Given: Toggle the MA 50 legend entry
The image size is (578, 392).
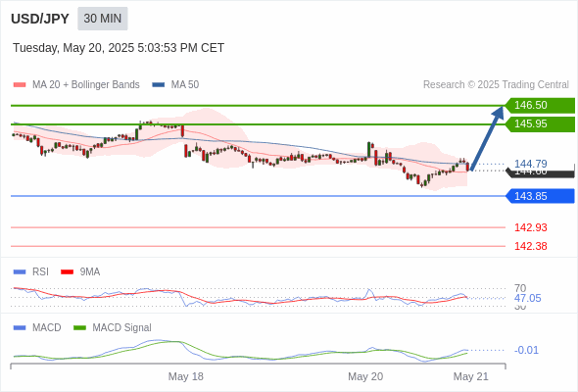Looking at the screenshot, I should 175,85.
